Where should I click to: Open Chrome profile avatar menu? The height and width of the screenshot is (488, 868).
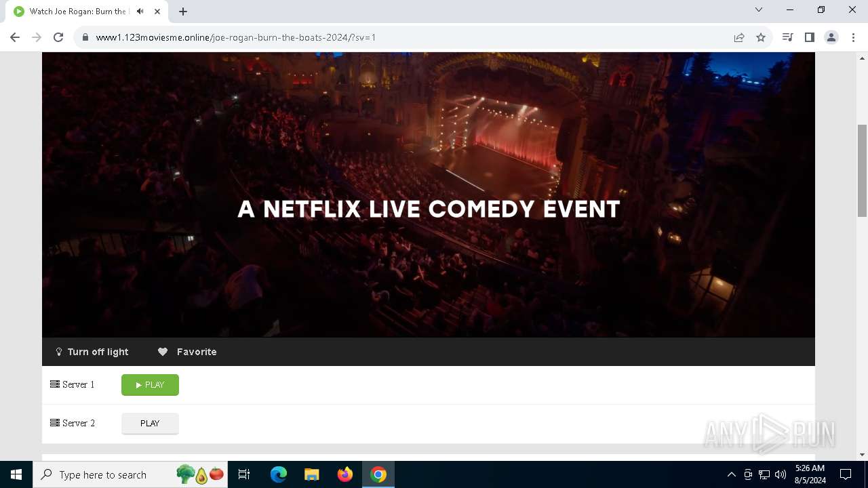coord(831,37)
